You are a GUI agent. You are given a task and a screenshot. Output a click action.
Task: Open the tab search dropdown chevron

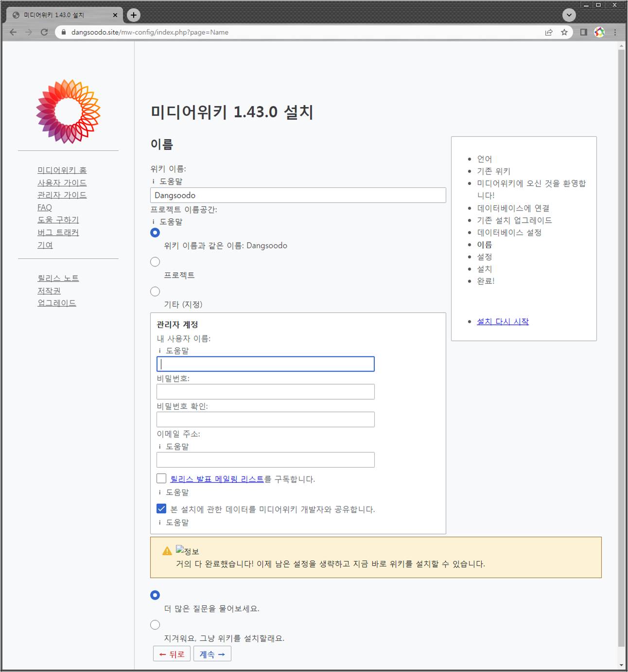[569, 15]
